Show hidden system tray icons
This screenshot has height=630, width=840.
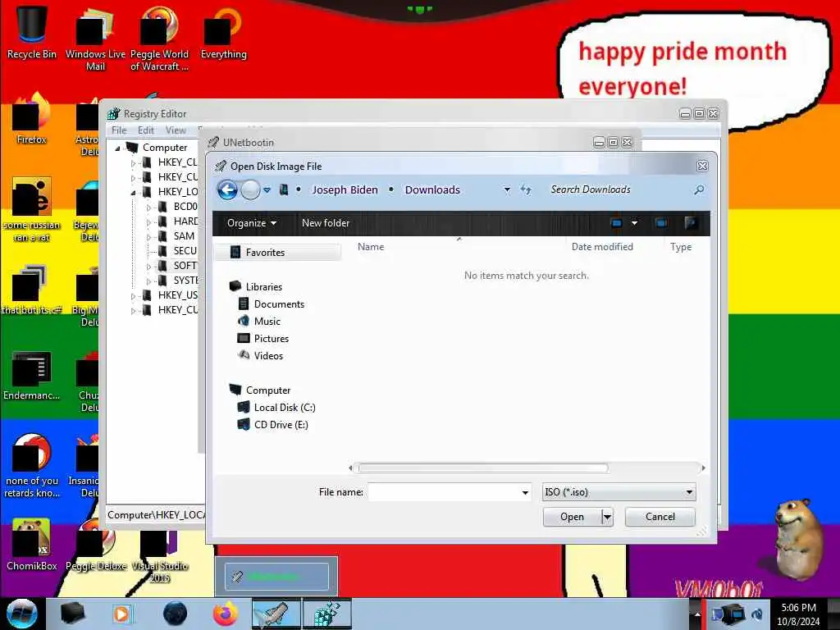click(x=697, y=614)
